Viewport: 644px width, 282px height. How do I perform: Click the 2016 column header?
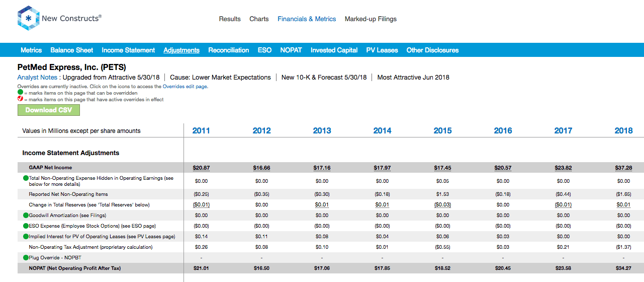(x=503, y=131)
